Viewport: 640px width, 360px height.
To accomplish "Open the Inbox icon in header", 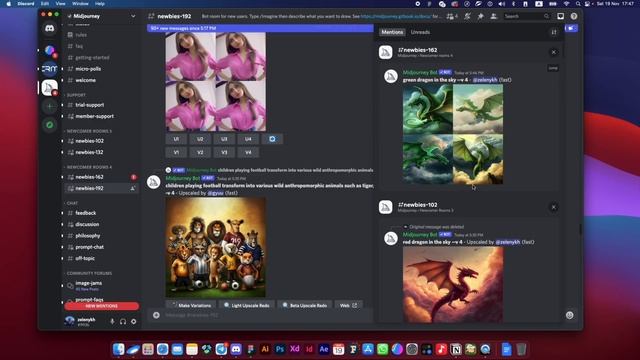I will (560, 16).
